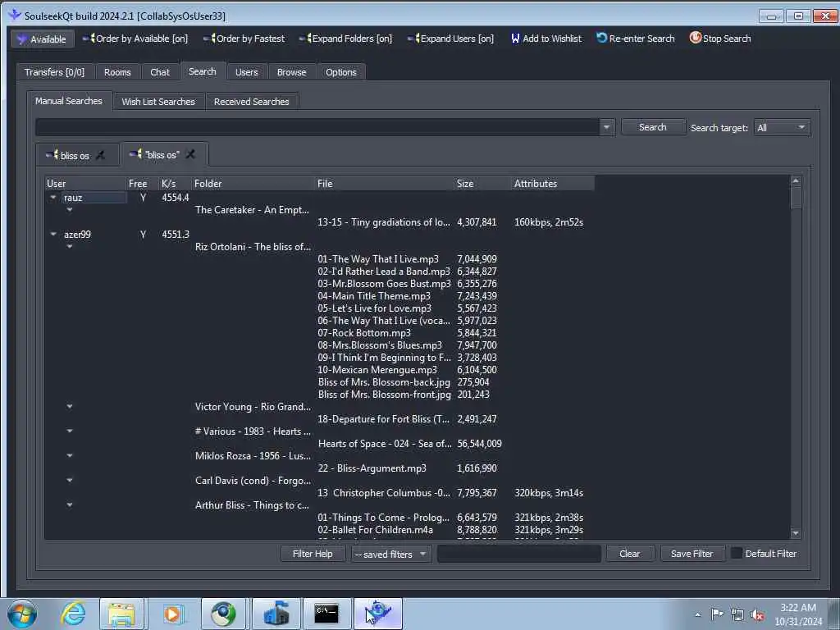Viewport: 840px width, 630px height.
Task: Select file 22 - Bliss-Argument.mp3
Action: pos(372,468)
